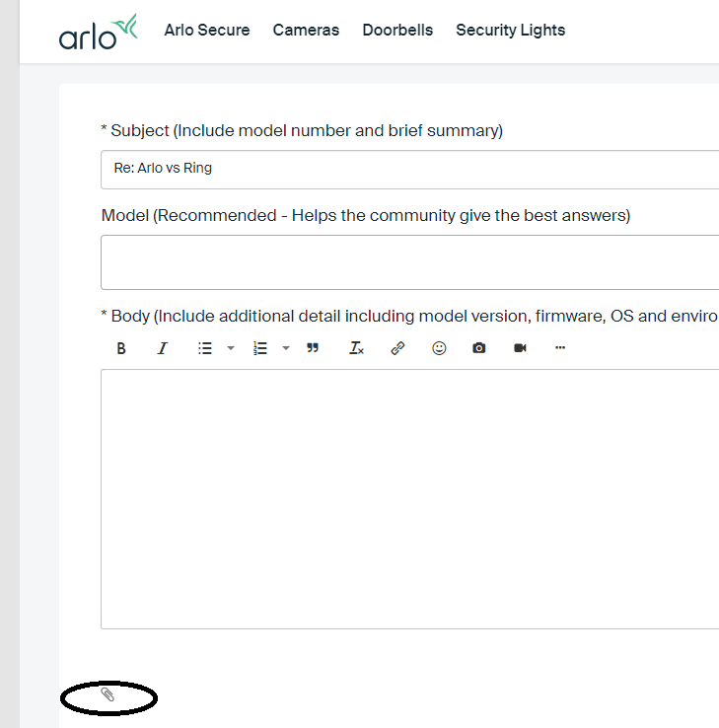Insert a blockquote
The image size is (719, 728).
pos(313,348)
